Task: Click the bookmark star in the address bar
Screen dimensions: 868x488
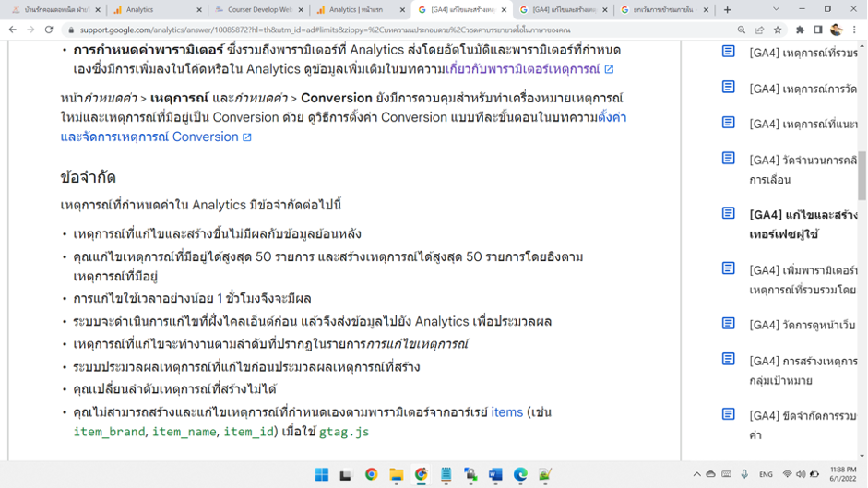Action: point(777,30)
